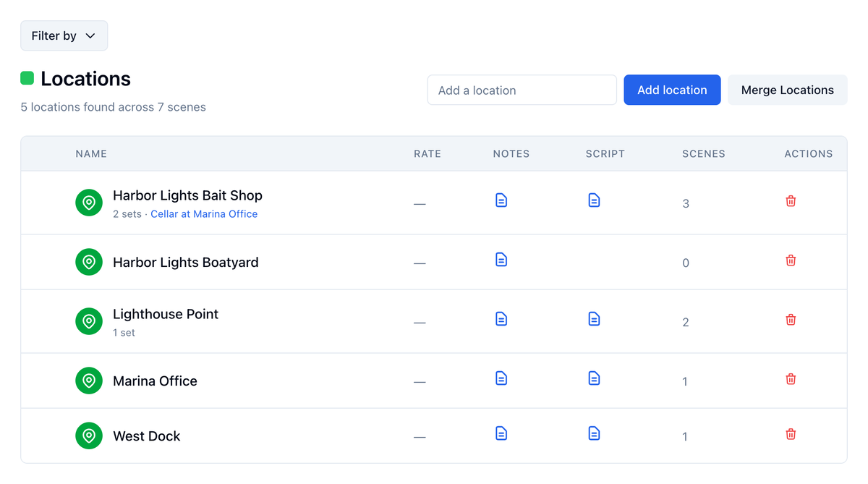Click the scene count for Lighthouse Point

pyautogui.click(x=686, y=322)
